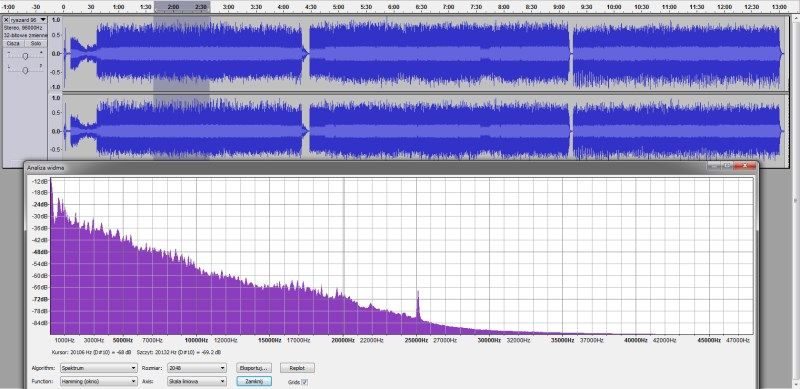Screen dimensions: 800x389
Task: Close the Analiza widma window
Action: pyautogui.click(x=744, y=166)
